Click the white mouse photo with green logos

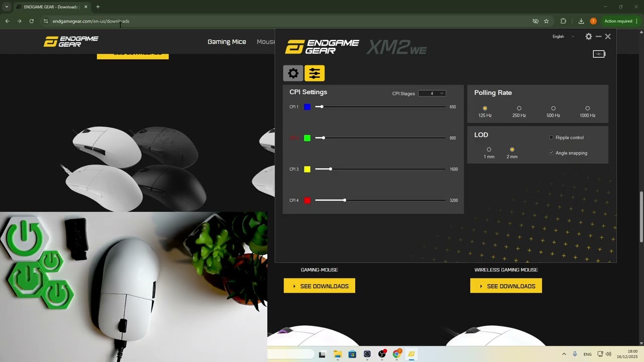pos(133,287)
